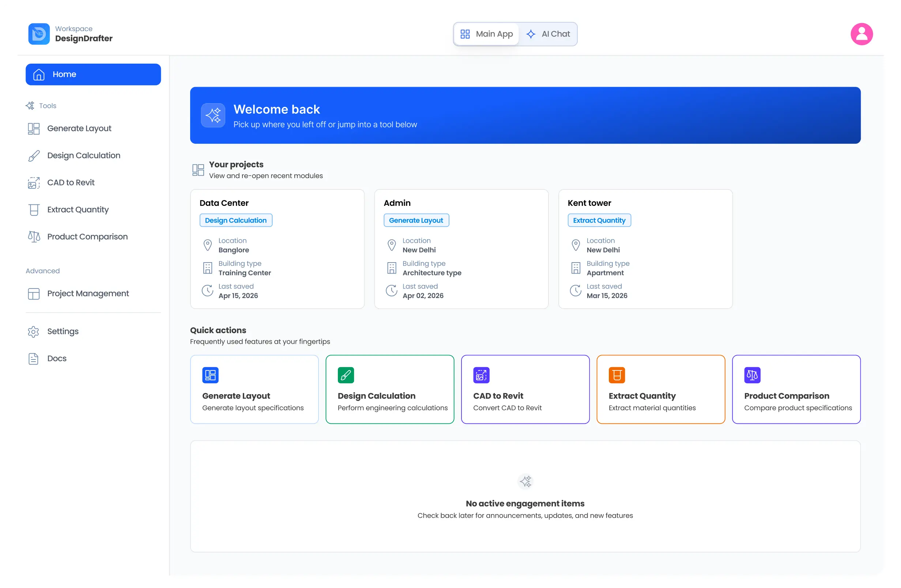This screenshot has width=901, height=588.
Task: Launch the Generate Layout quick action card
Action: (255, 389)
